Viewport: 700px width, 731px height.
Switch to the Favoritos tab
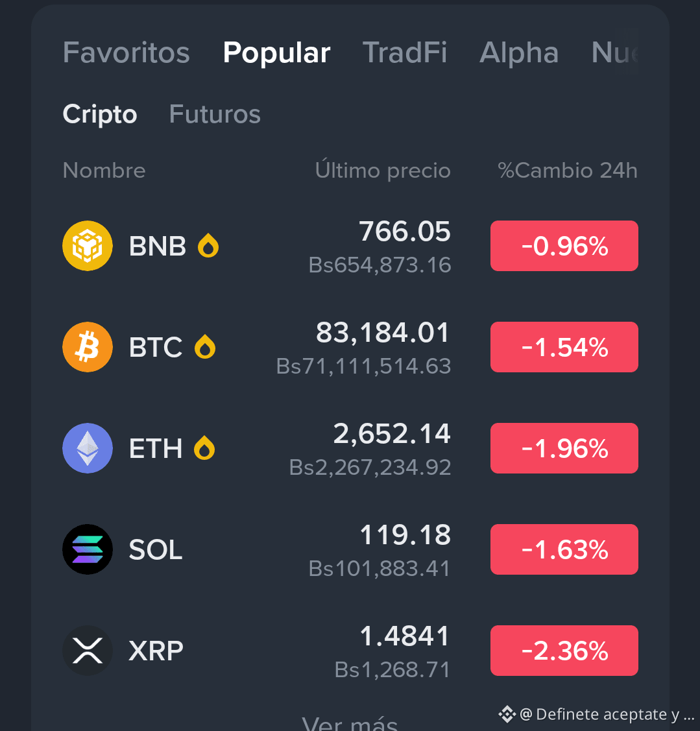click(127, 52)
